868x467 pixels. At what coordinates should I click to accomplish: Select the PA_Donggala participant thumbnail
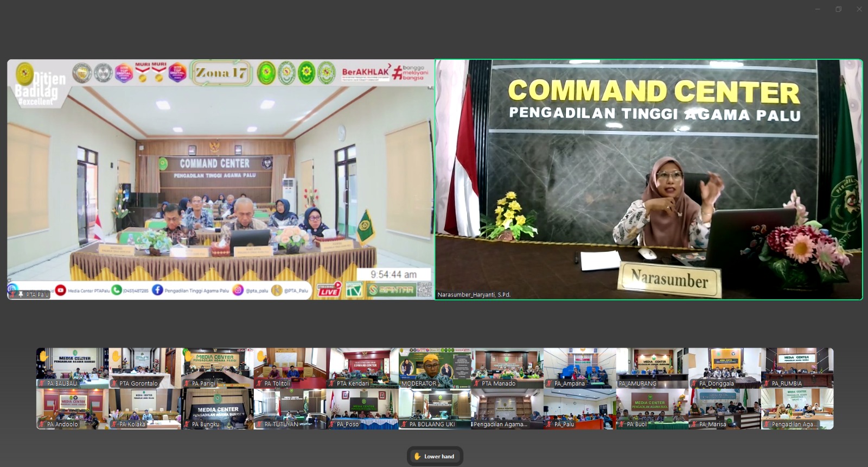(724, 367)
